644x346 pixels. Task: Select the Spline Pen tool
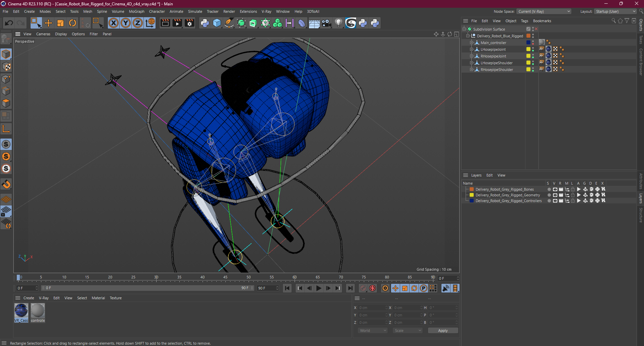(229, 23)
